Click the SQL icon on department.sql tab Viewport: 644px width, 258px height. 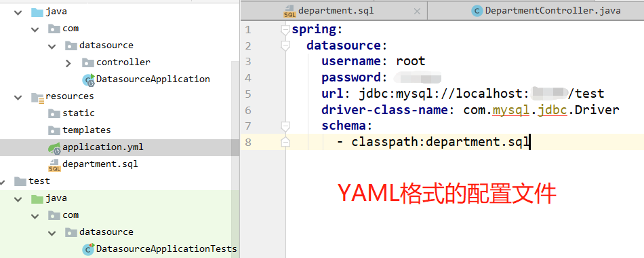(x=289, y=11)
